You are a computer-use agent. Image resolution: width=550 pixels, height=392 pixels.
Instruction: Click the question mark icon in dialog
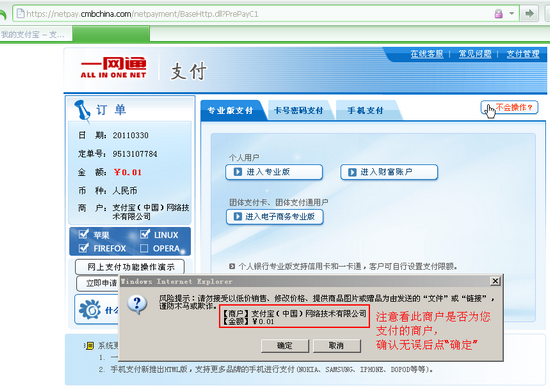137,305
